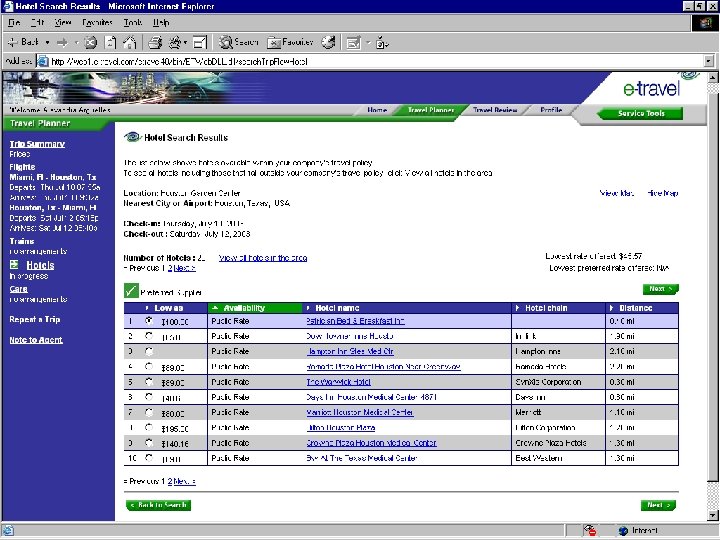The width and height of the screenshot is (720, 540).
Task: Open the View all hotels in the area link
Action: [x=263, y=258]
